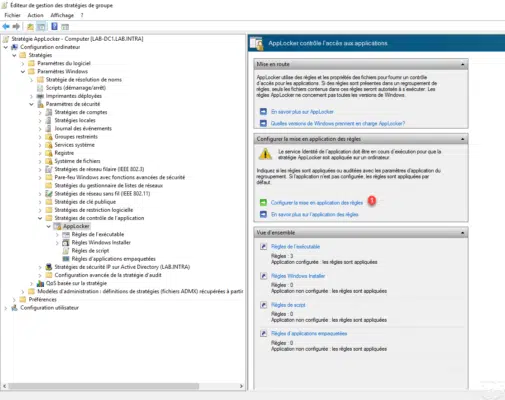This screenshot has height=400, width=505.
Task: Collapse the Configuration ordinateur node
Action: (6, 47)
